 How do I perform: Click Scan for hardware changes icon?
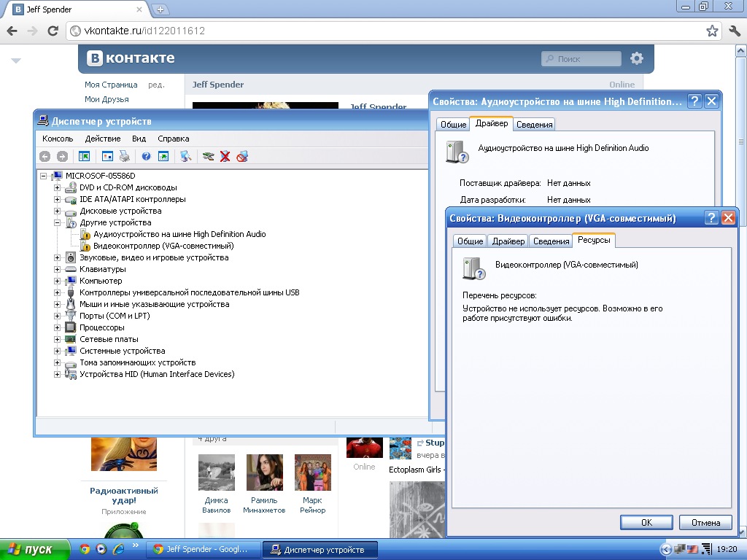point(186,156)
